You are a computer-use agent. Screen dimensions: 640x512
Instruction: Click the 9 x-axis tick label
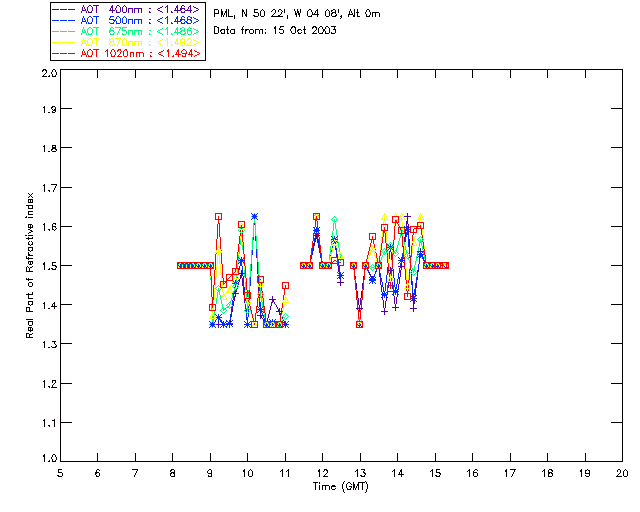pos(210,473)
